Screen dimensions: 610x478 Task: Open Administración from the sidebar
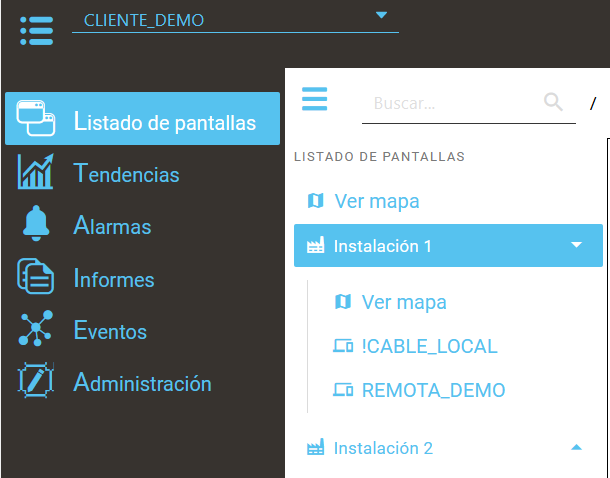click(x=142, y=383)
